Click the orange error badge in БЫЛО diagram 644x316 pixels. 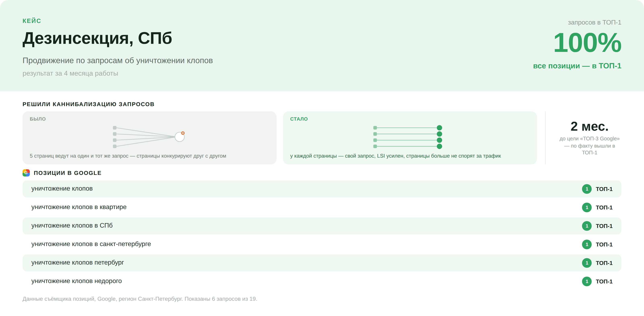[x=183, y=133]
